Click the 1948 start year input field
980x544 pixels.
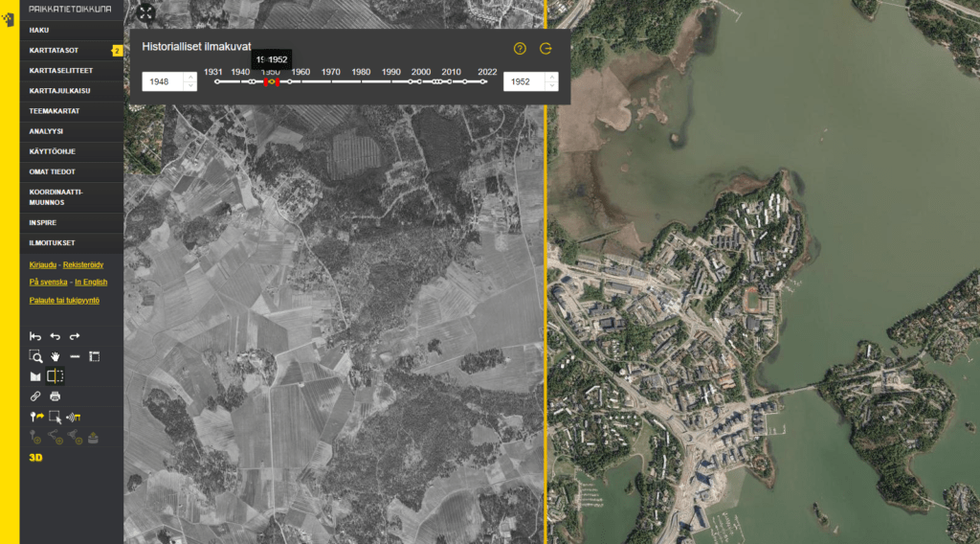[161, 81]
